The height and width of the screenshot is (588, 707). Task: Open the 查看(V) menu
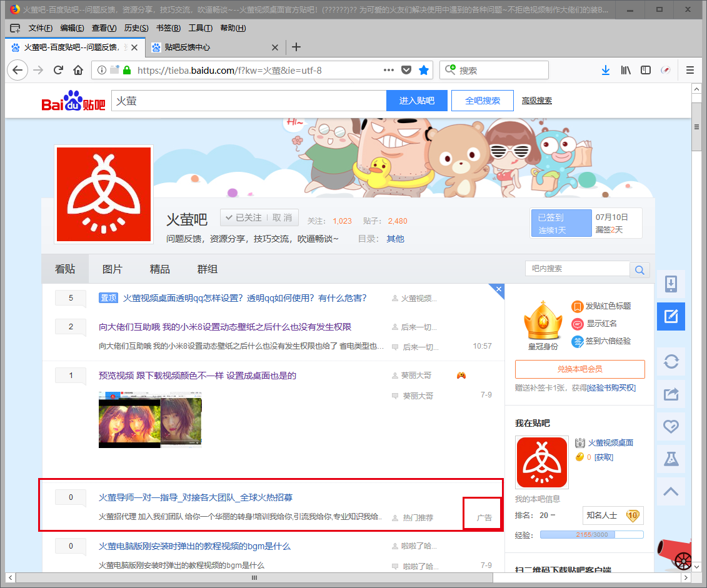coord(104,28)
